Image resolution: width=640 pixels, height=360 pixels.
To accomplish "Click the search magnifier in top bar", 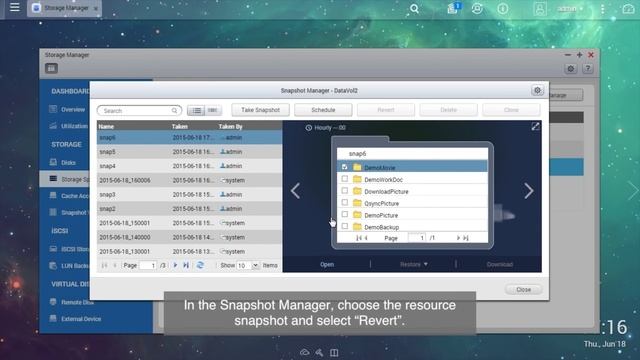I will pos(414,9).
